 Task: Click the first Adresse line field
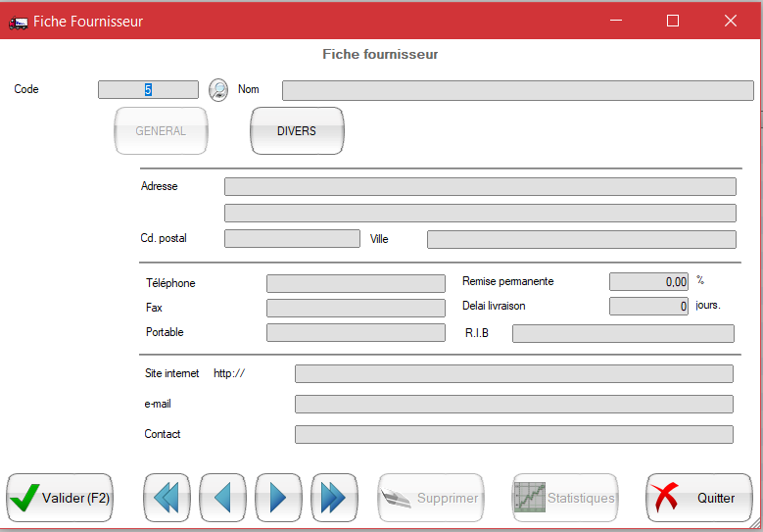(x=480, y=187)
